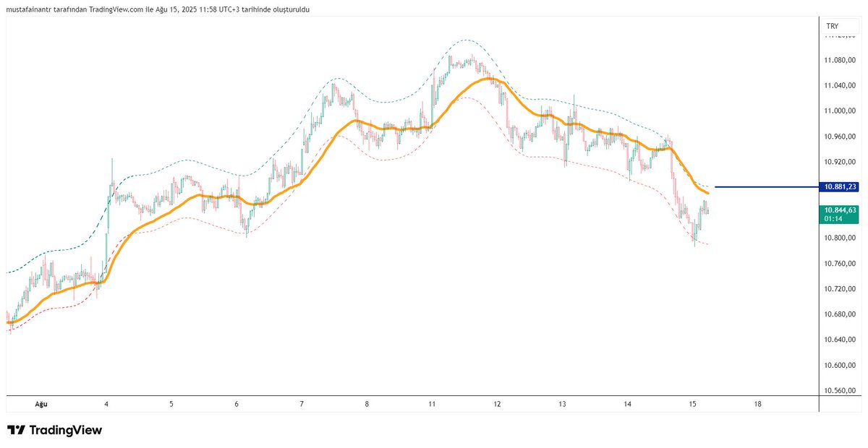868x448 pixels.
Task: Select the green 10.844,63 current price label
Action: (x=840, y=210)
